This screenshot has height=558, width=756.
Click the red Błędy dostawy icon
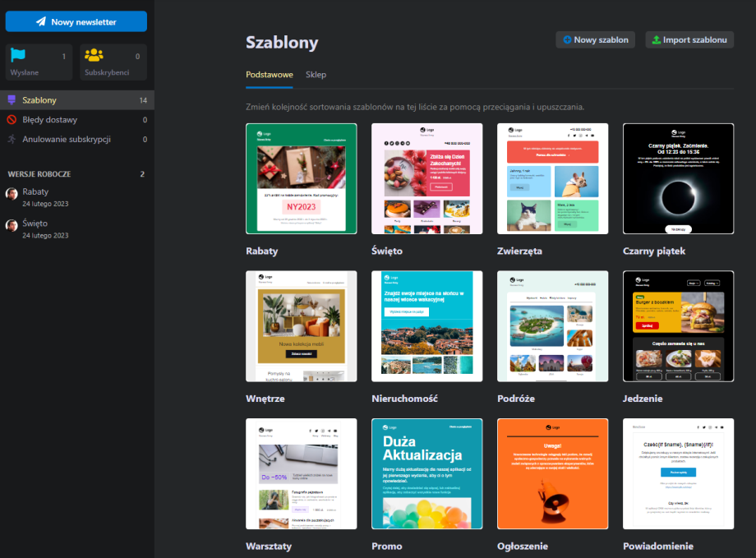click(12, 120)
